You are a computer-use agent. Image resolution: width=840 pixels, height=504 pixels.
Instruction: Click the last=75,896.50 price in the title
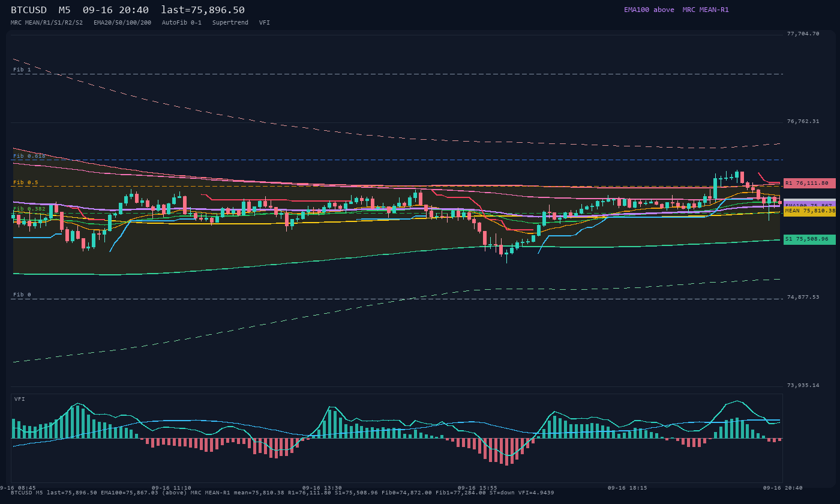[203, 10]
